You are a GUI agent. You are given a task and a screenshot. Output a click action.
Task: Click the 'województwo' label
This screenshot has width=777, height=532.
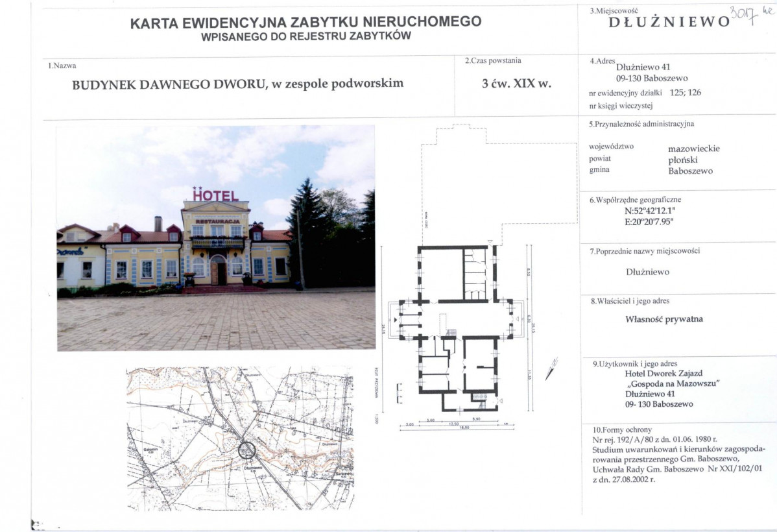[x=611, y=147]
